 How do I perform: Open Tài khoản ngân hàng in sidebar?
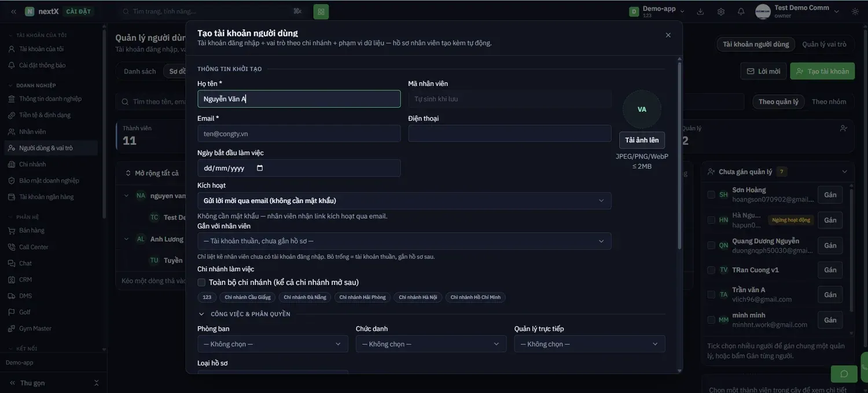[46, 197]
